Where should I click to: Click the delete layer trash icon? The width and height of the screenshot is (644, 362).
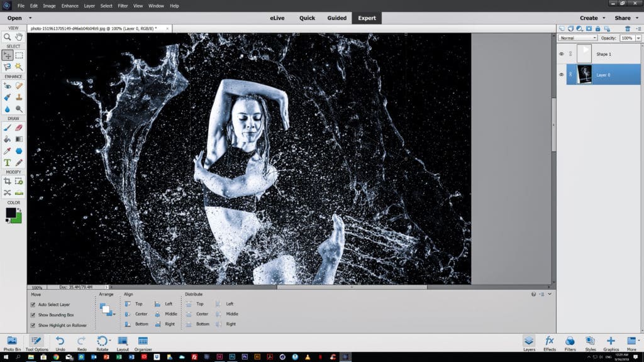click(628, 29)
